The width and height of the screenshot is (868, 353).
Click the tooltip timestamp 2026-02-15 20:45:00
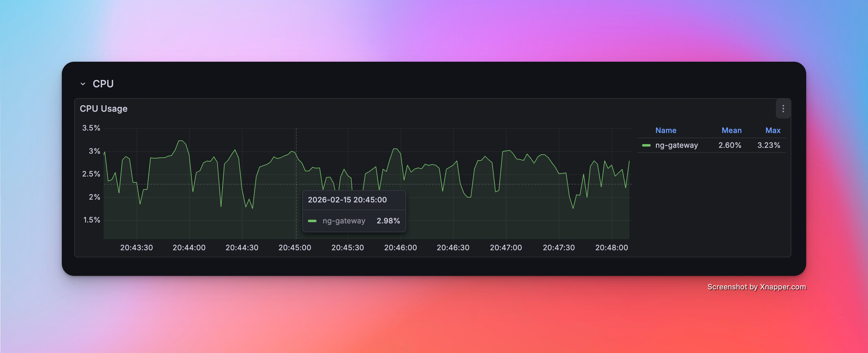(x=347, y=200)
